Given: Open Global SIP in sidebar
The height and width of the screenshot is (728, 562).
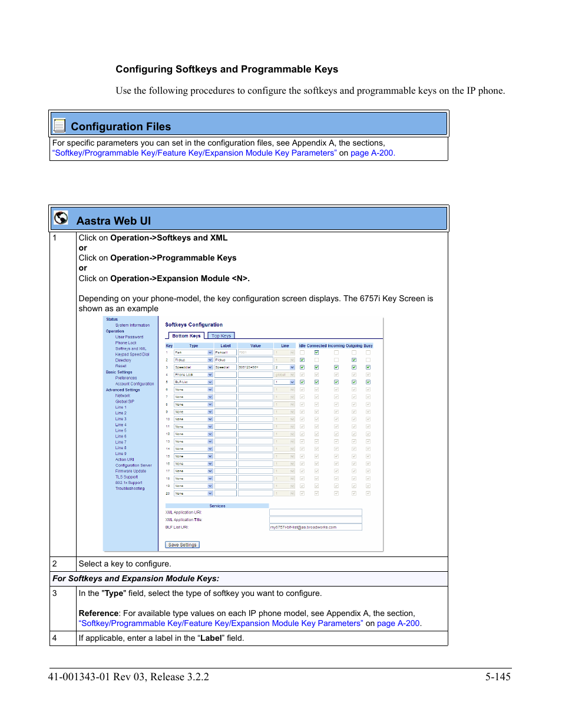Looking at the screenshot, I should pos(125,401).
